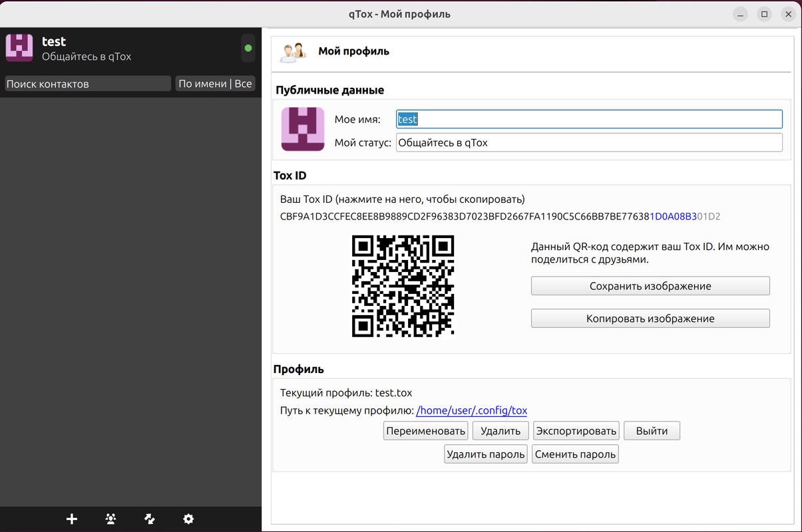Open the group chat icon
The height and width of the screenshot is (532, 802).
(110, 519)
